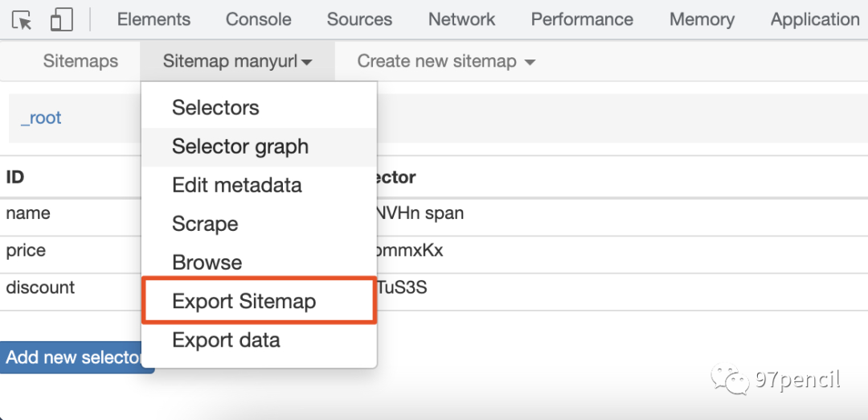Switch to the Network tab
This screenshot has height=420, width=868.
tap(461, 19)
